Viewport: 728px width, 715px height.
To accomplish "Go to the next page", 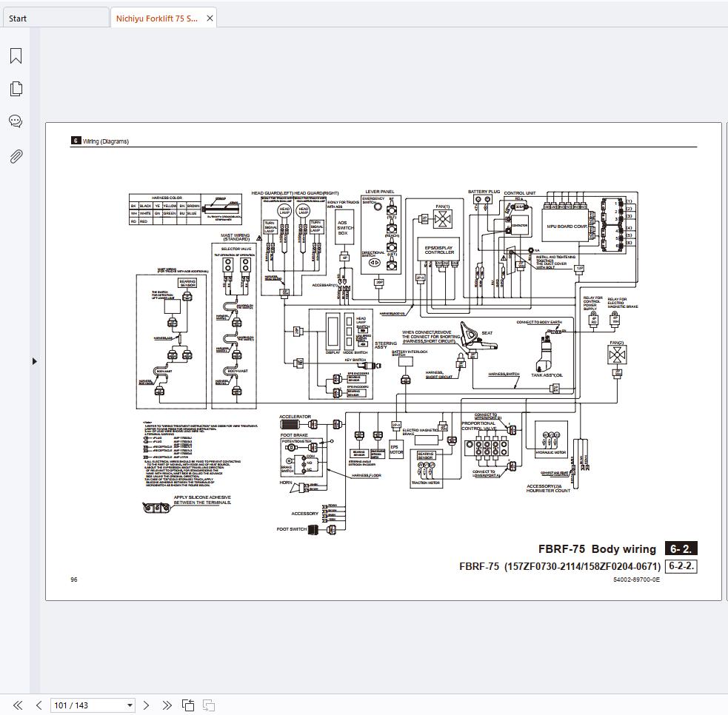I will pyautogui.click(x=146, y=705).
